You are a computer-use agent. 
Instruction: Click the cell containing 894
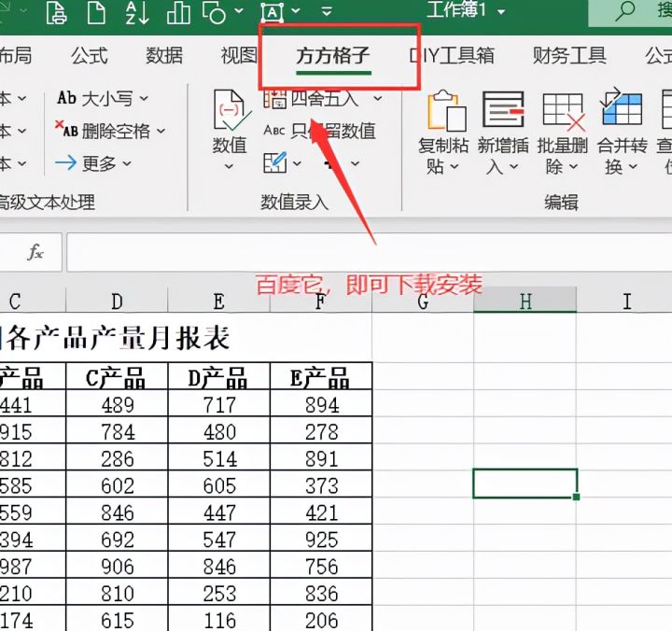321,403
